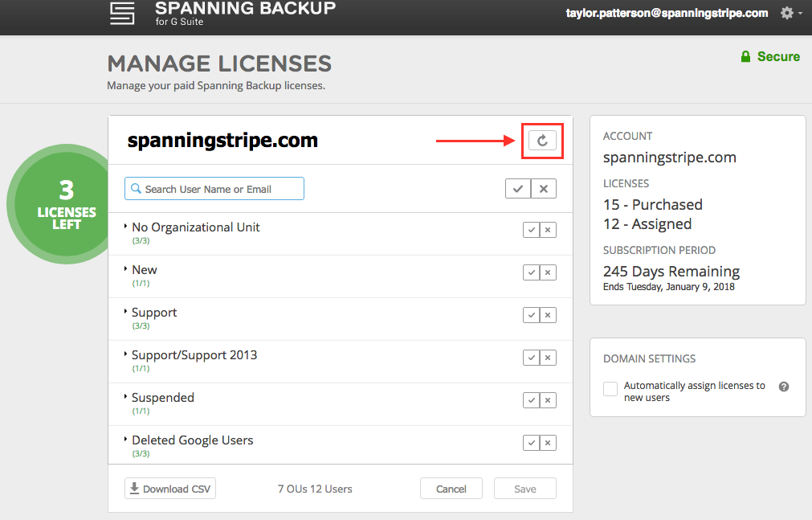Assign licenses for Support/Support 2013

[x=532, y=358]
